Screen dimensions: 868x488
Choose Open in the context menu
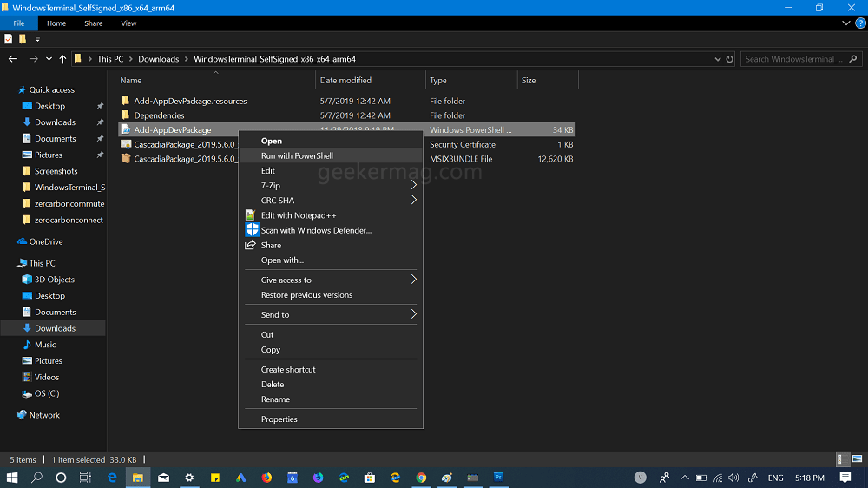(x=330, y=141)
